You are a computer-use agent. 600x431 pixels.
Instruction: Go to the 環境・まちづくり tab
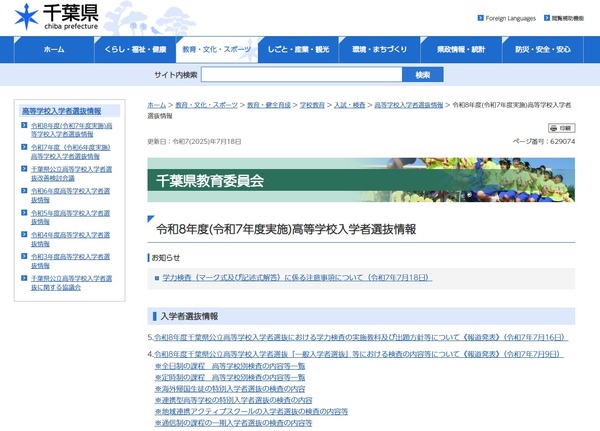[380, 49]
